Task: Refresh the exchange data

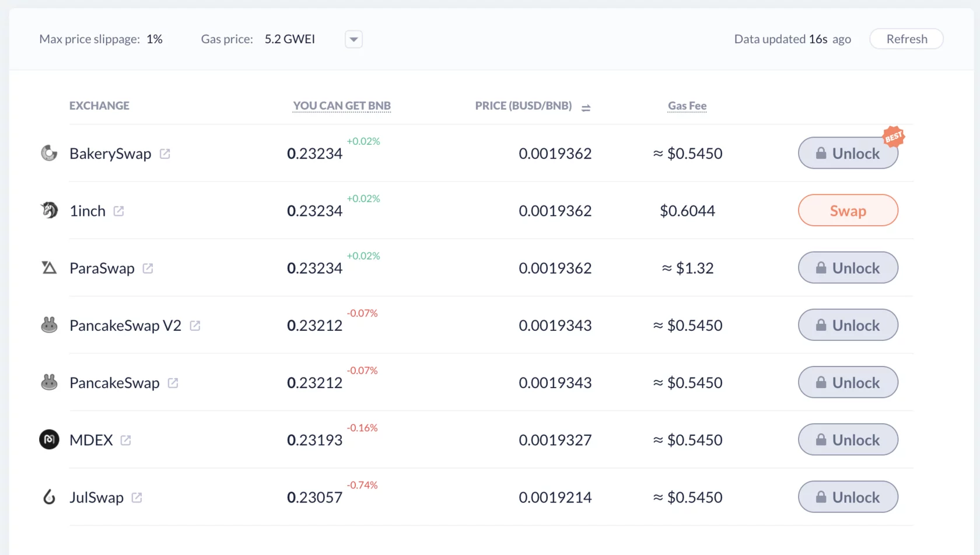Action: (907, 39)
